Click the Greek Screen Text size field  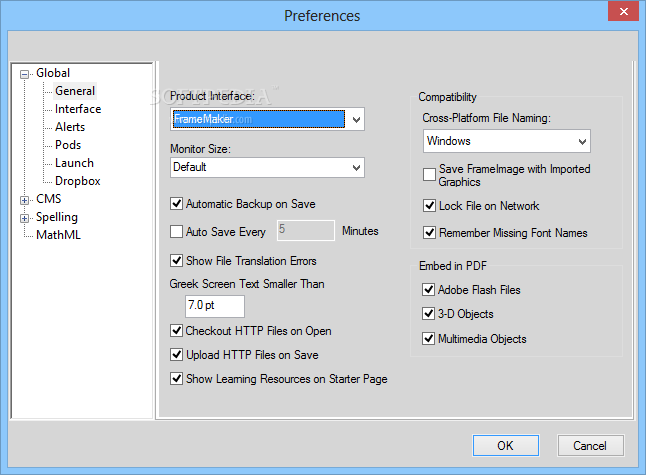(x=215, y=306)
